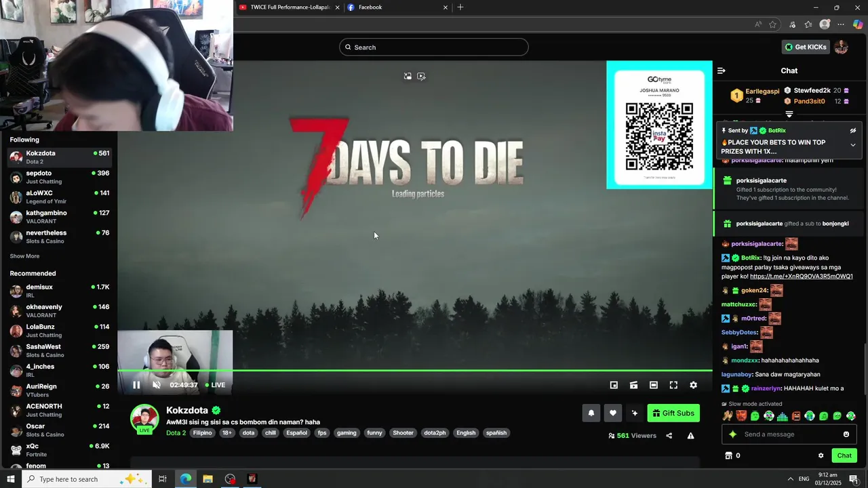Hide the pinned BotRix message

point(853,131)
